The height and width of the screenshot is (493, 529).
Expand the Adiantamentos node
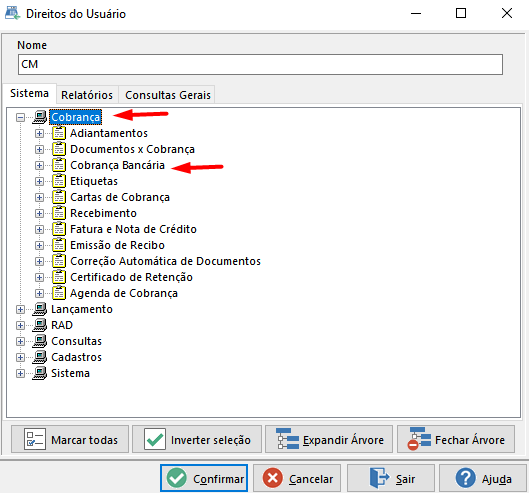click(39, 133)
